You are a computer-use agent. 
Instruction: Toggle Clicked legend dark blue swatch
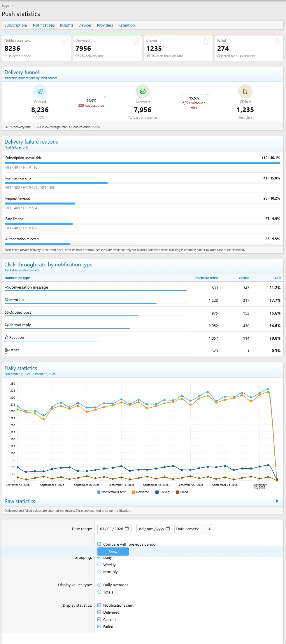157,492
